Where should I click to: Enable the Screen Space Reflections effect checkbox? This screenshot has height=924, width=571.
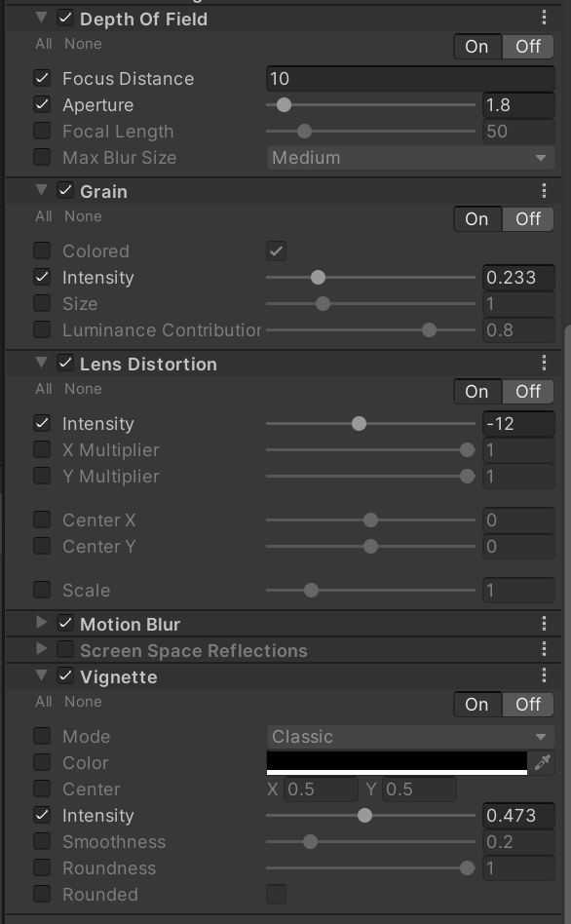click(65, 649)
